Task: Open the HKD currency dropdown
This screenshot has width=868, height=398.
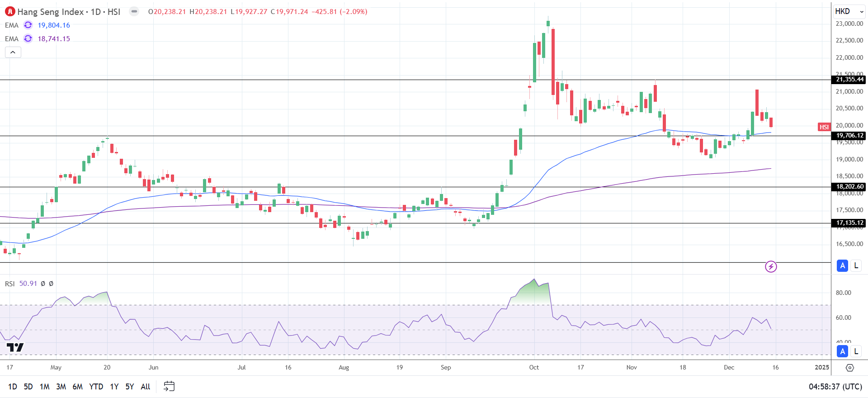Action: tap(849, 11)
